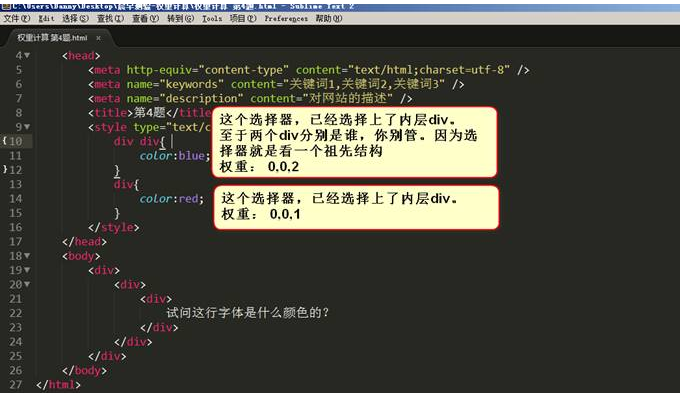682x394 pixels.
Task: Click the title tag text 第4题
Action: pyautogui.click(x=149, y=113)
